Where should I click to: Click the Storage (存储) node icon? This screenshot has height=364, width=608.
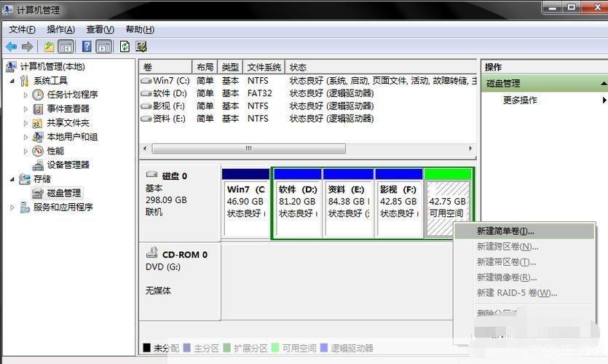25,179
